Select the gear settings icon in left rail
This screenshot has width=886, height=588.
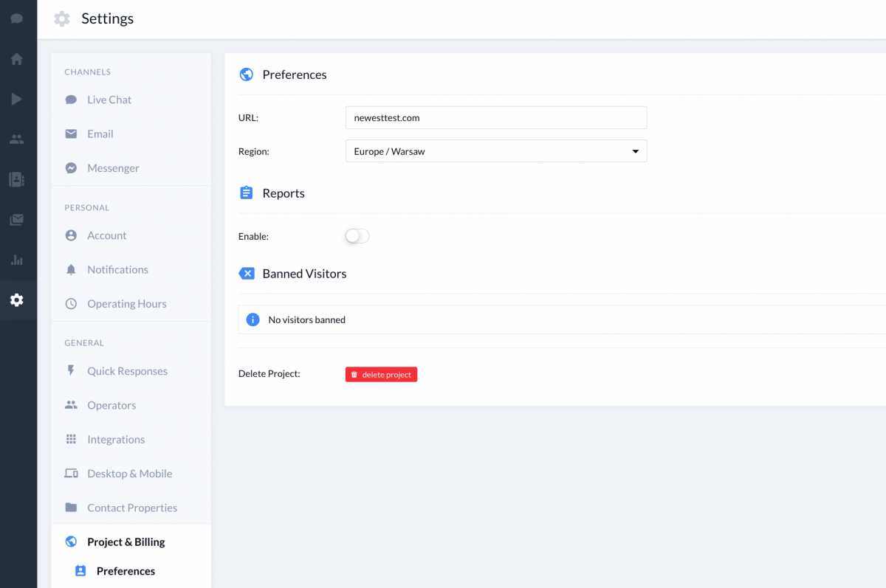(x=16, y=300)
